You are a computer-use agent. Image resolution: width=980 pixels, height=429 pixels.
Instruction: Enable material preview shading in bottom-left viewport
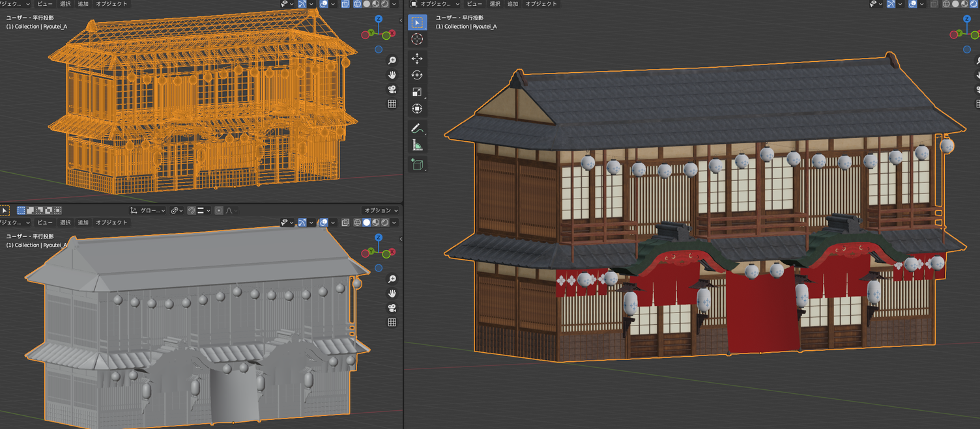375,222
